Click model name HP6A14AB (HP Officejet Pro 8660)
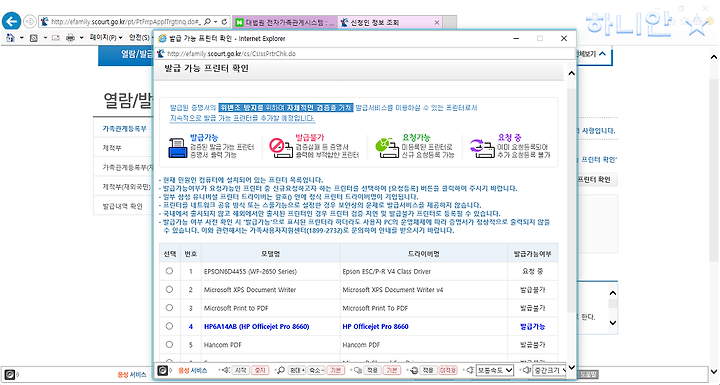This screenshot has width=720, height=385. point(257,327)
